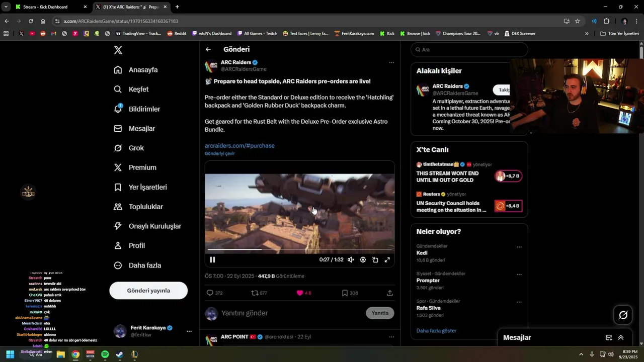Image resolution: width=644 pixels, height=362 pixels.
Task: Open a new browser tab
Action: coord(177,7)
